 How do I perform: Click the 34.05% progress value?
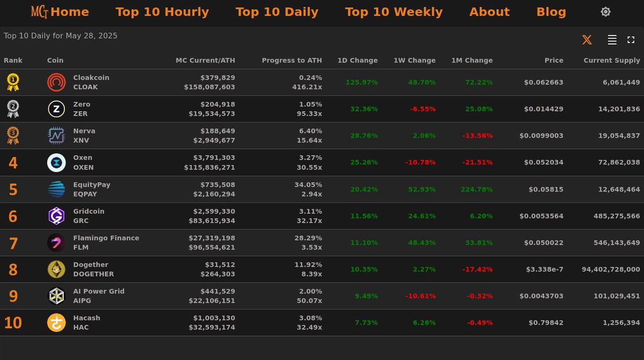coord(309,185)
